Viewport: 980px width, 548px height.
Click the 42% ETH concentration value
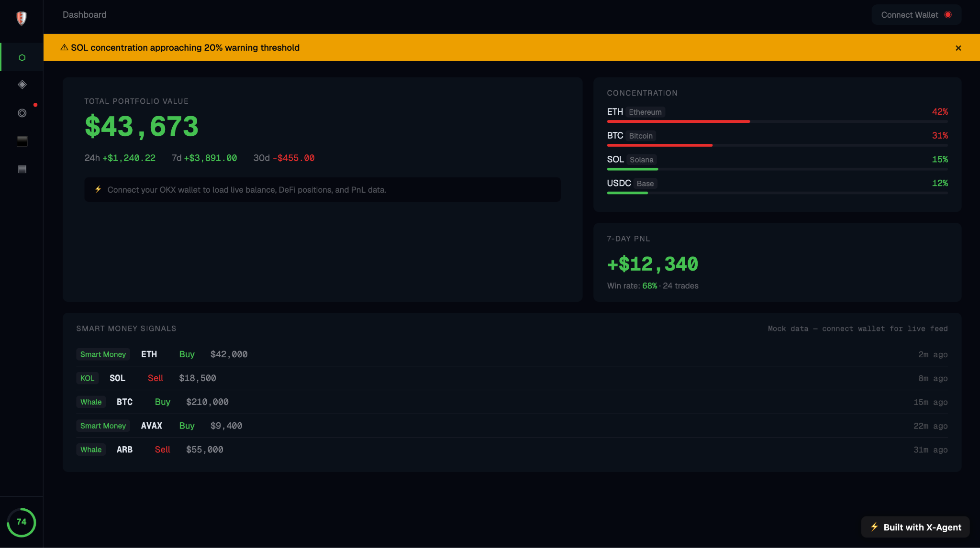pos(940,112)
